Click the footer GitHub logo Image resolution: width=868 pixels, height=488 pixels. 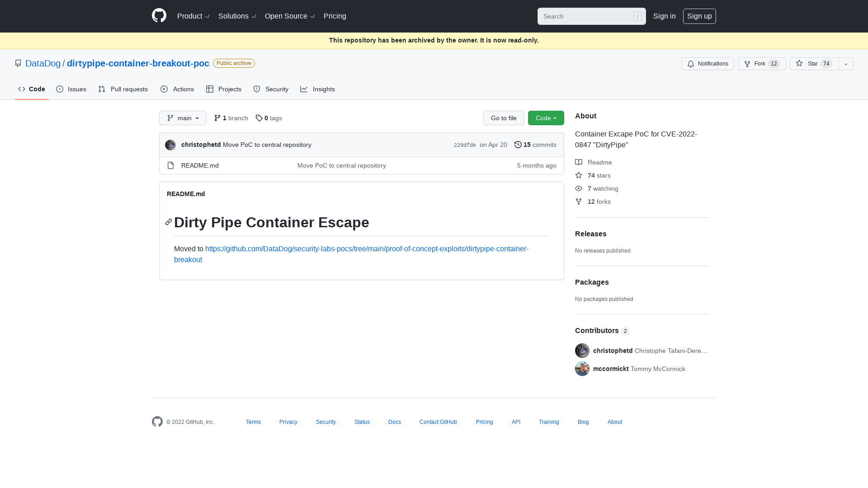click(x=157, y=422)
